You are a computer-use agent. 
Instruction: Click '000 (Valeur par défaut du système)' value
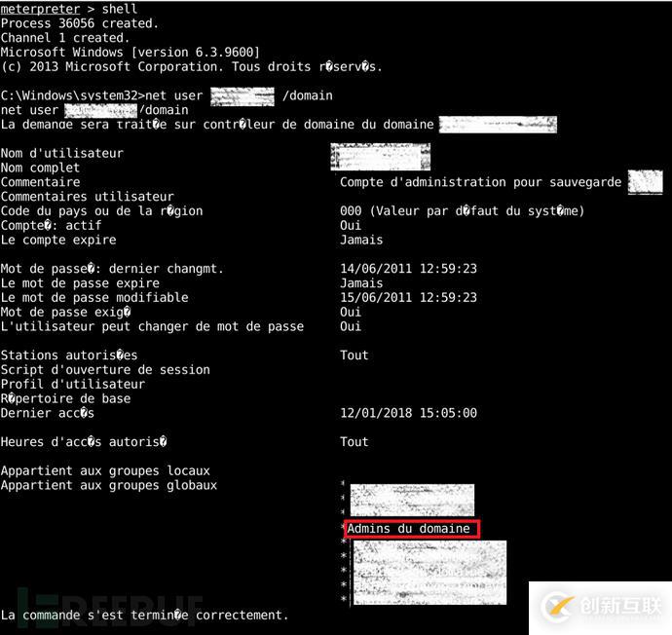point(462,210)
